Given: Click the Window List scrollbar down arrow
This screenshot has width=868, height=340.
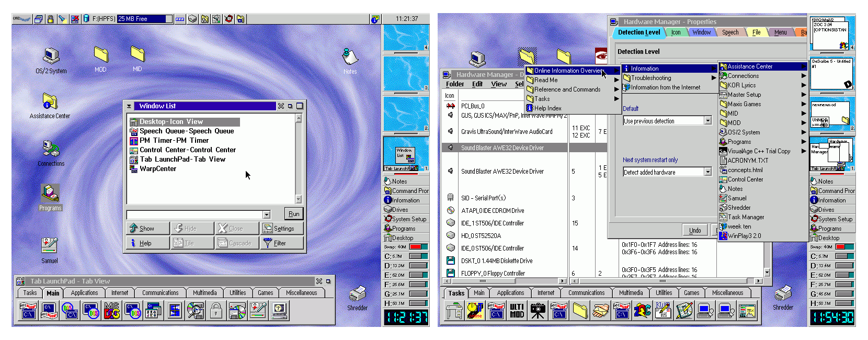Looking at the screenshot, I should pos(299,199).
